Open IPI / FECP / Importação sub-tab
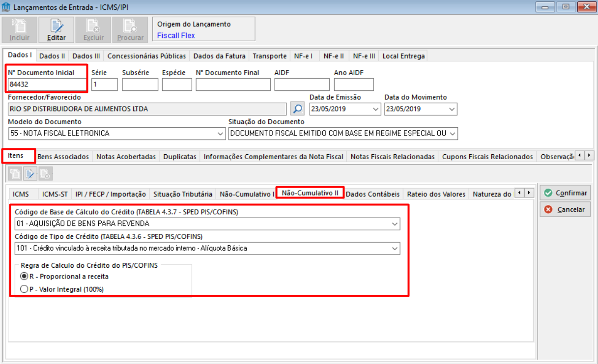The height and width of the screenshot is (364, 598). coord(111,194)
